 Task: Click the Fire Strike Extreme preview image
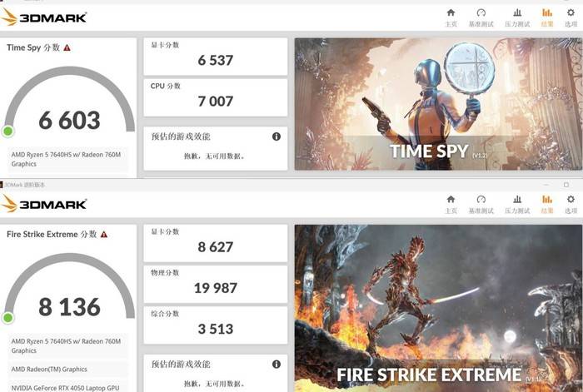pyautogui.click(x=438, y=308)
